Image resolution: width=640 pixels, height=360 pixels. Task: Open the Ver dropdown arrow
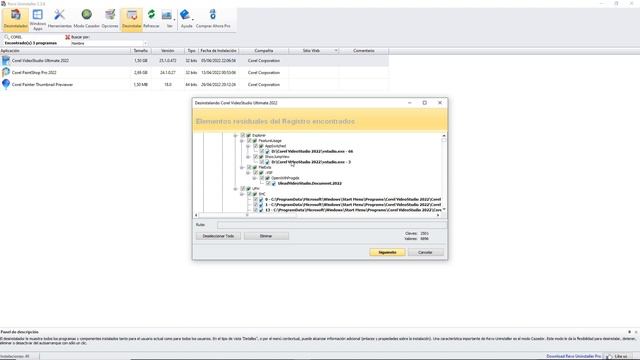coord(174,20)
